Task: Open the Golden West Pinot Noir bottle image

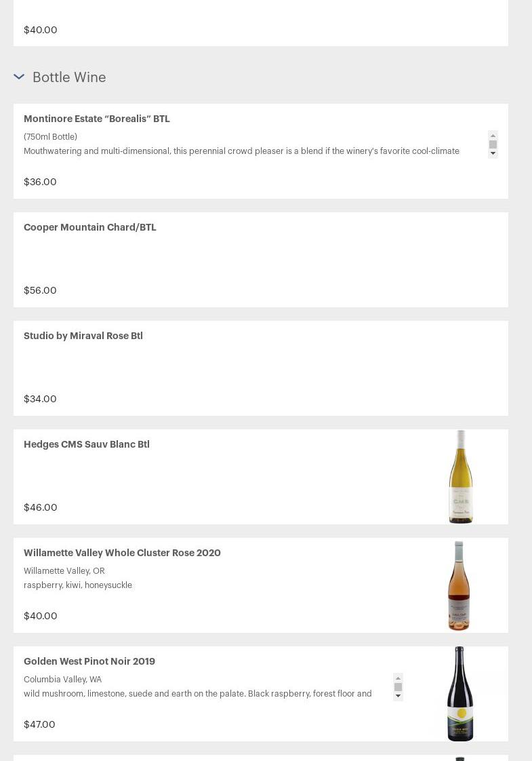Action: pos(459,694)
